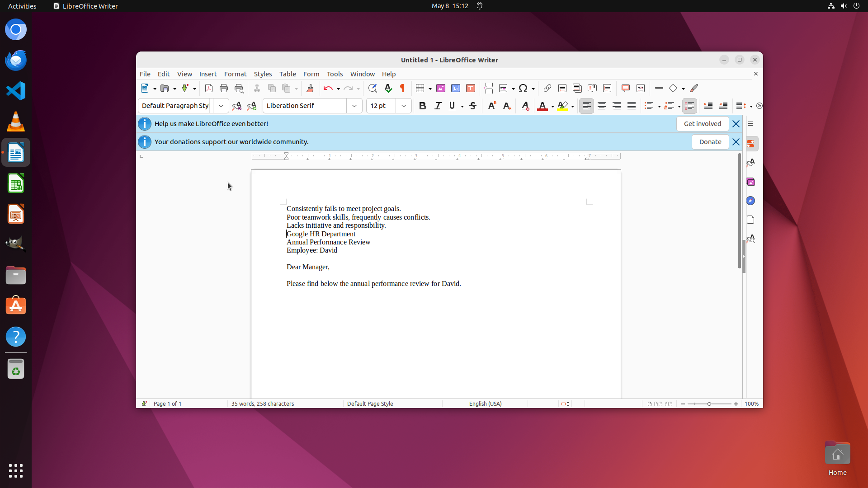
Task: Click the Font Name input field
Action: pos(305,106)
